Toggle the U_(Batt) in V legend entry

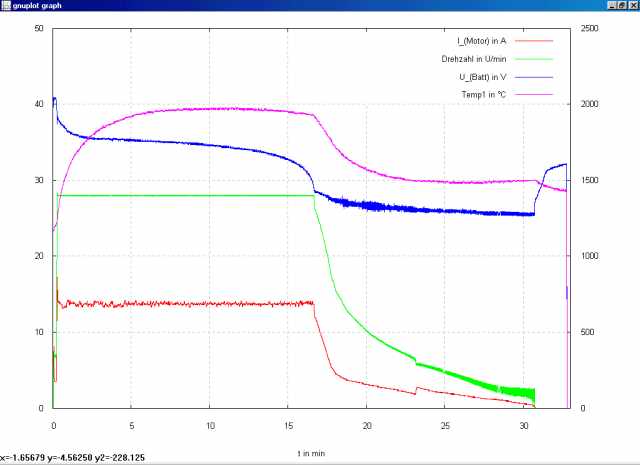click(483, 76)
